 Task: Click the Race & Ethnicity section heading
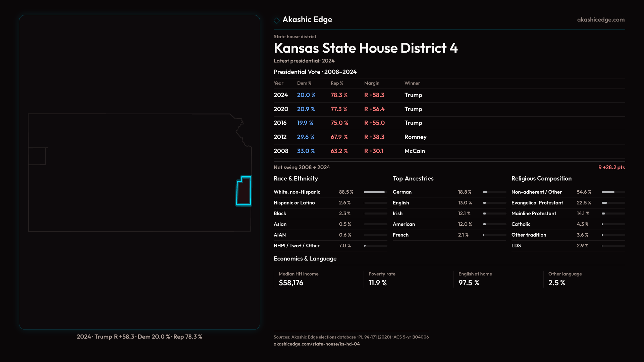[296, 179]
